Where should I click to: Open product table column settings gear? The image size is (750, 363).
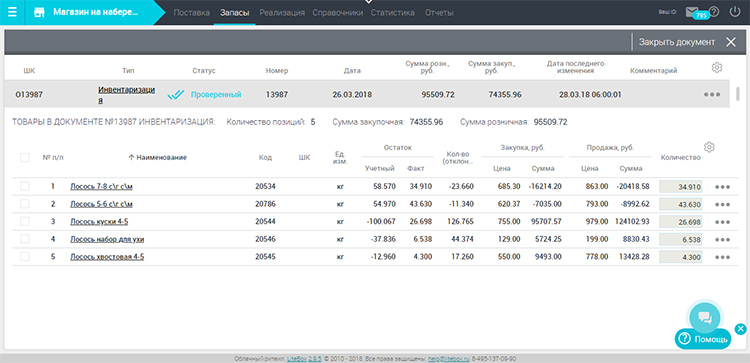pos(709,147)
